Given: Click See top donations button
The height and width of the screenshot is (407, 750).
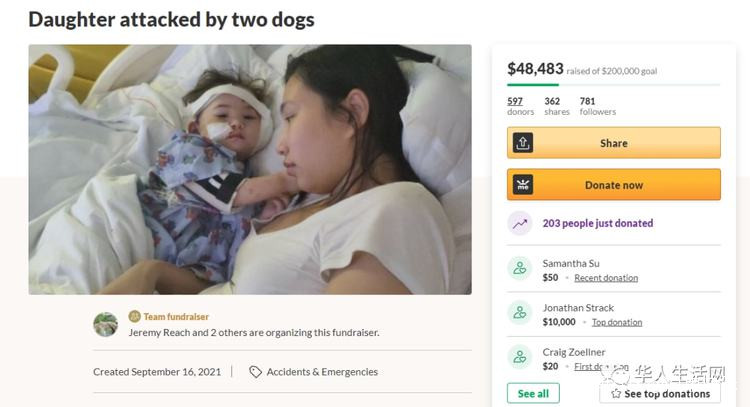Looking at the screenshot, I should (660, 394).
